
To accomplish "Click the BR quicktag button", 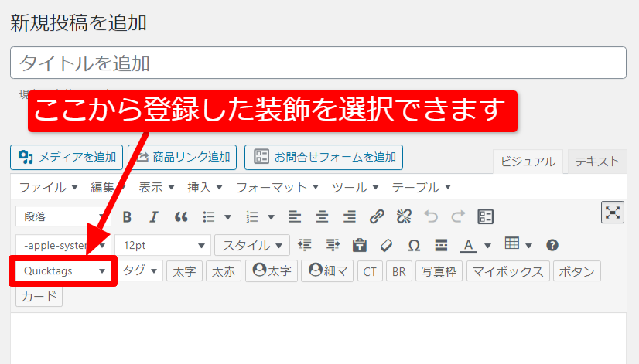I will click(399, 271).
